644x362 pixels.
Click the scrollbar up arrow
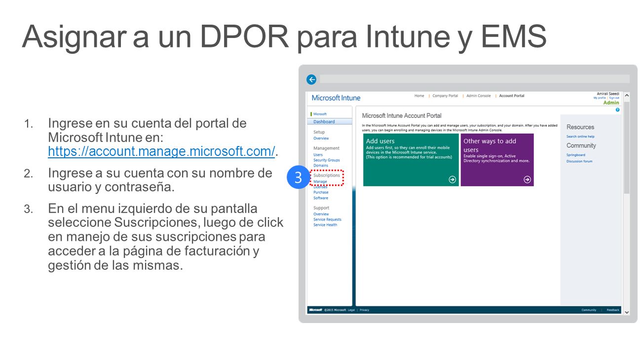[627, 95]
